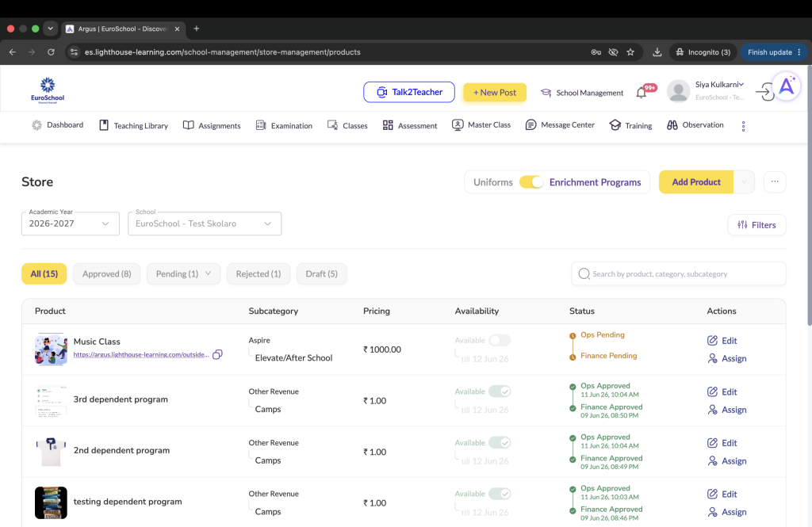812x527 pixels.
Task: Select the Draft (5) tab
Action: pyautogui.click(x=322, y=274)
